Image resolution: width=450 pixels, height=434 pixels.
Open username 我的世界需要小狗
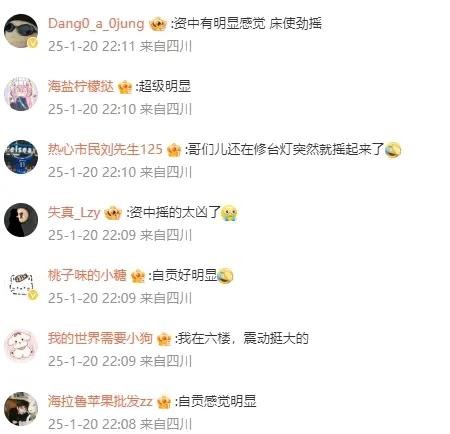click(x=100, y=339)
